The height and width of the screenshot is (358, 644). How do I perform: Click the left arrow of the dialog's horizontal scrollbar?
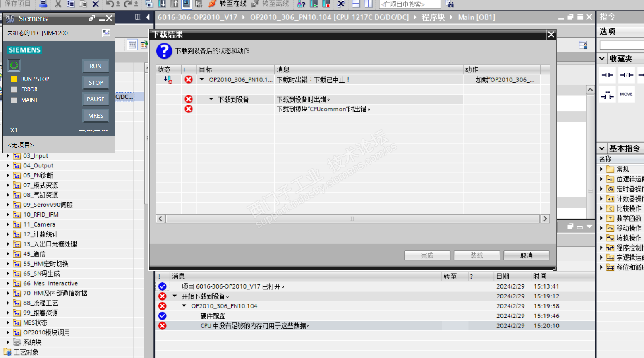point(161,219)
